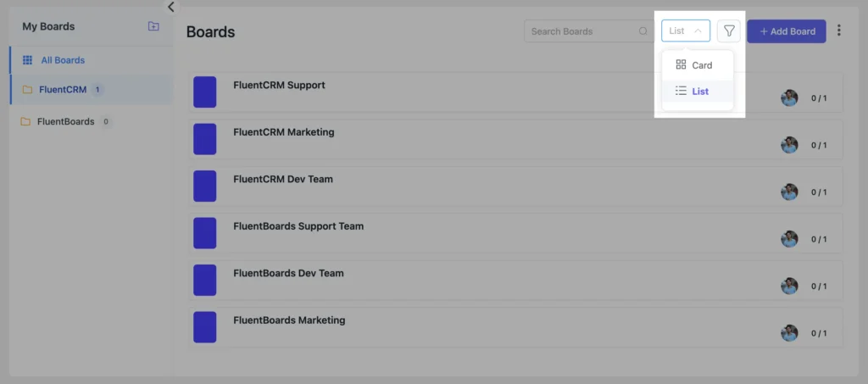Click the avatar on FluentCRM Marketing row
868x384 pixels.
(789, 145)
